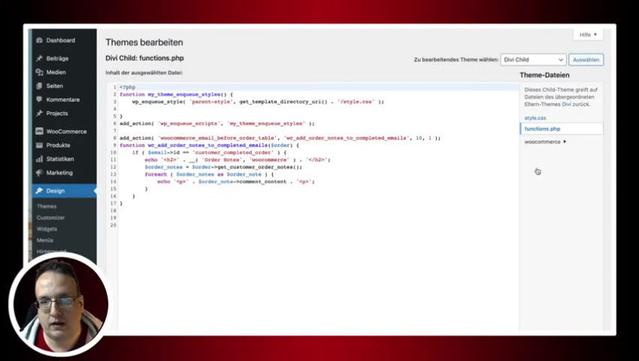Click the Projects pin icon
This screenshot has width=639, height=361.
(39, 113)
